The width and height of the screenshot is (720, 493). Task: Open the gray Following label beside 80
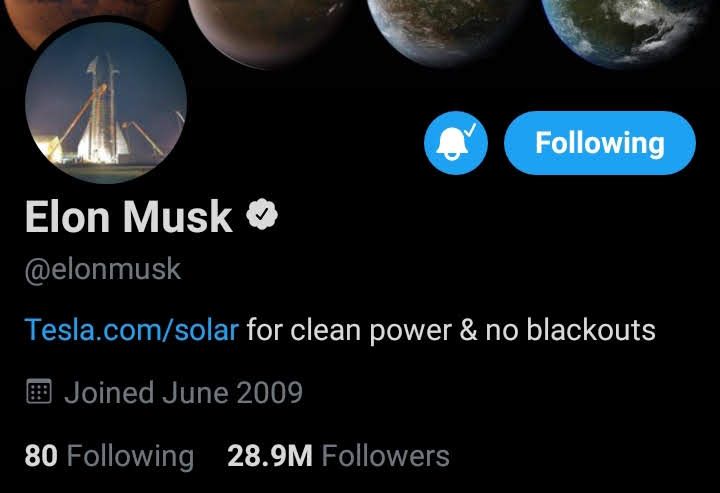coord(129,456)
